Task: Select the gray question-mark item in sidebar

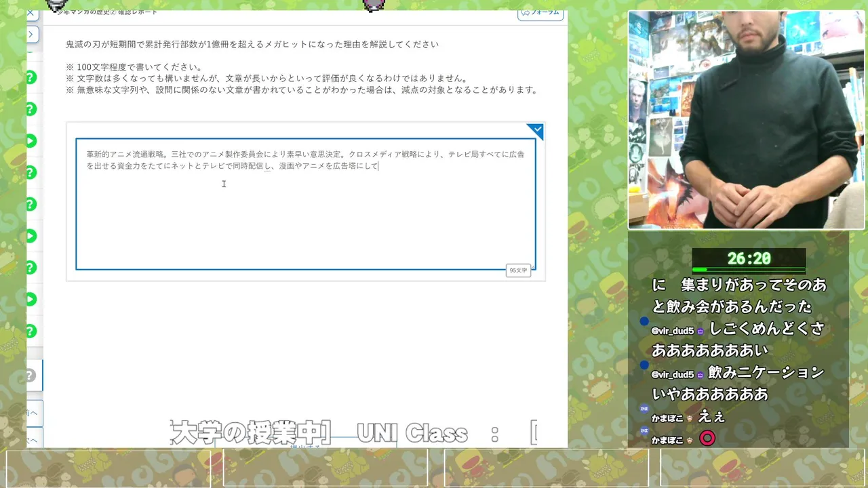Action: coord(31,375)
